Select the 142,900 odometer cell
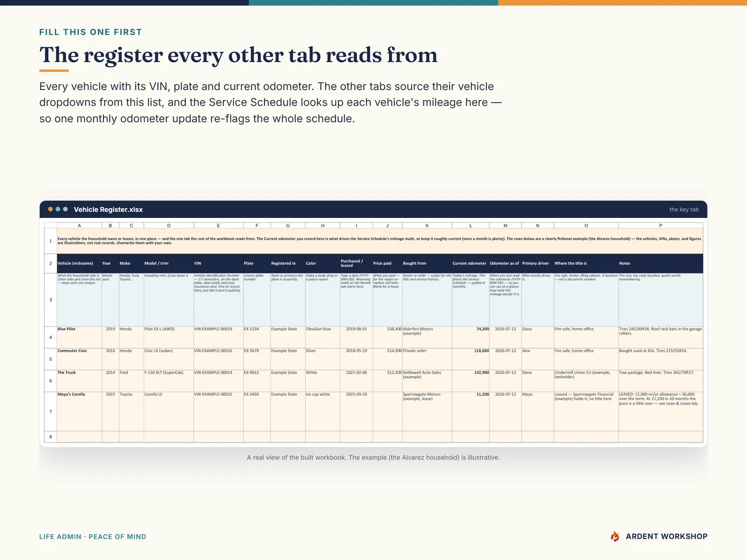Image resolution: width=747 pixels, height=560 pixels. [471, 381]
